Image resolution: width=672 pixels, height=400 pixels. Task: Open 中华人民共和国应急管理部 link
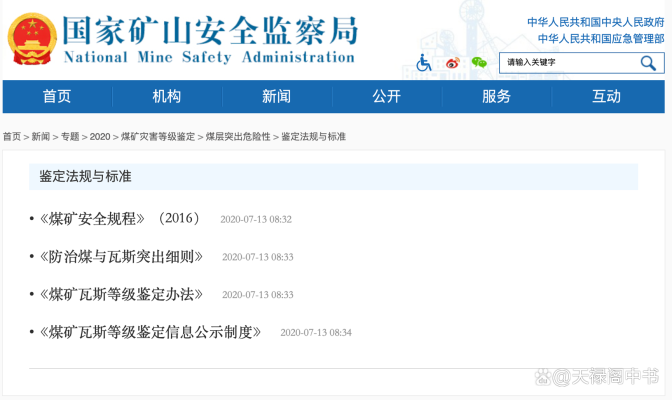(600, 38)
